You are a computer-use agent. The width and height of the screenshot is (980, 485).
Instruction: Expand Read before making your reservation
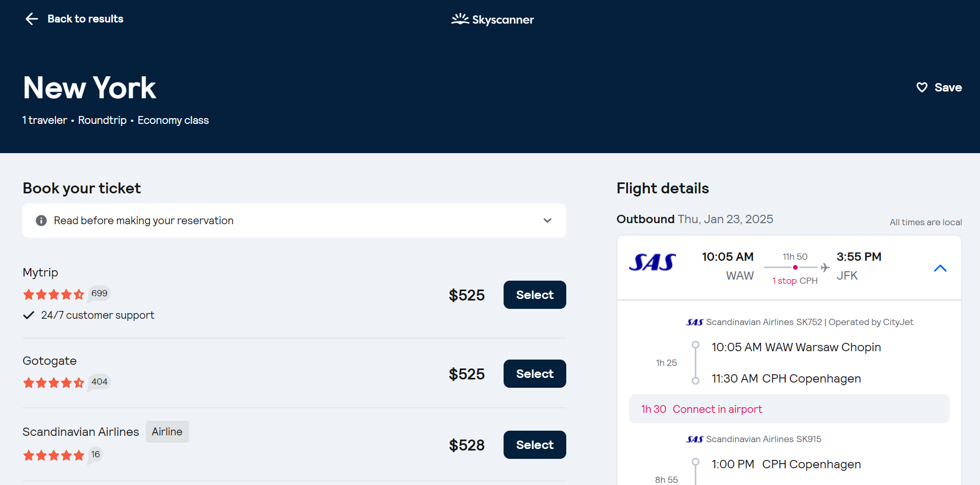click(547, 221)
